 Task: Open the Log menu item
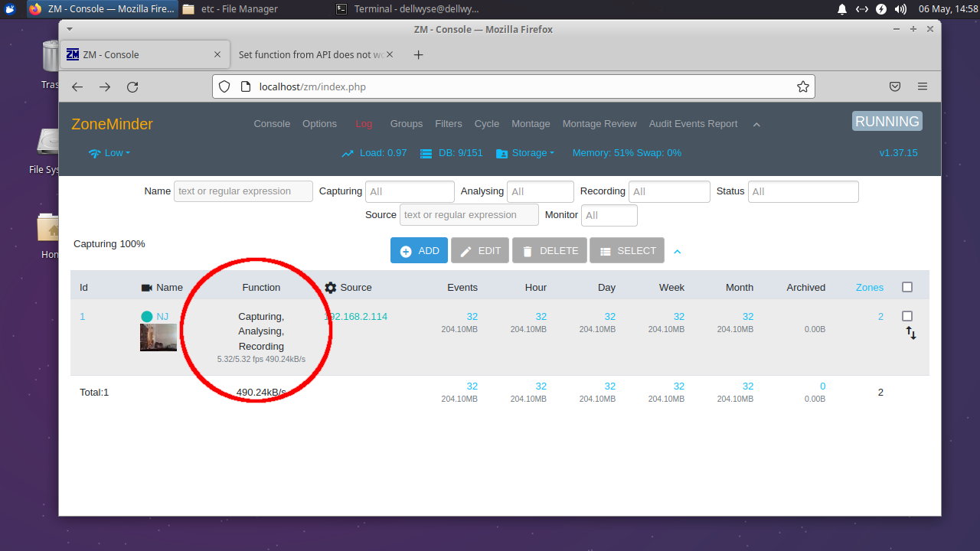point(364,124)
